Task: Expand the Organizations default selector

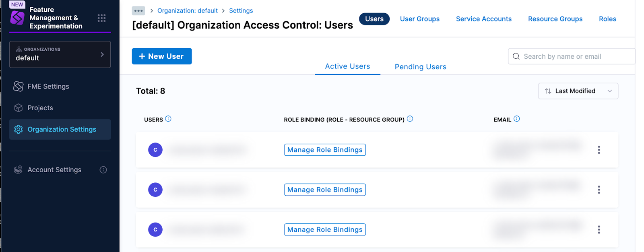Action: coord(60,54)
